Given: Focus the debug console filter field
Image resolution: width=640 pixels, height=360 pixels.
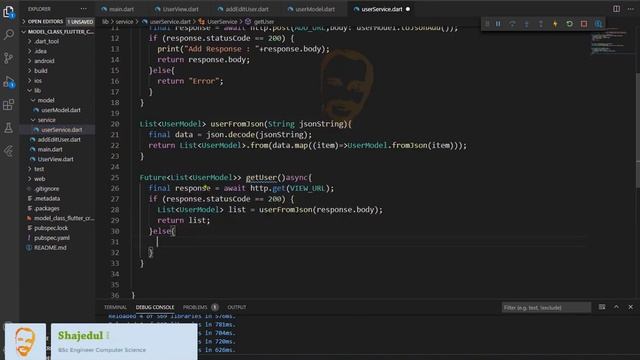Looking at the screenshot, I should [x=546, y=307].
